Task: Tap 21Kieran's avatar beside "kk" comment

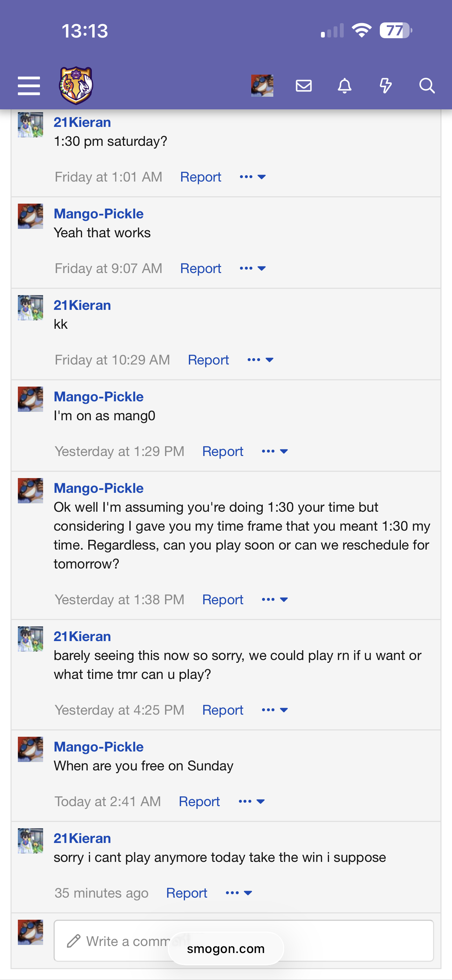Action: coord(30,308)
